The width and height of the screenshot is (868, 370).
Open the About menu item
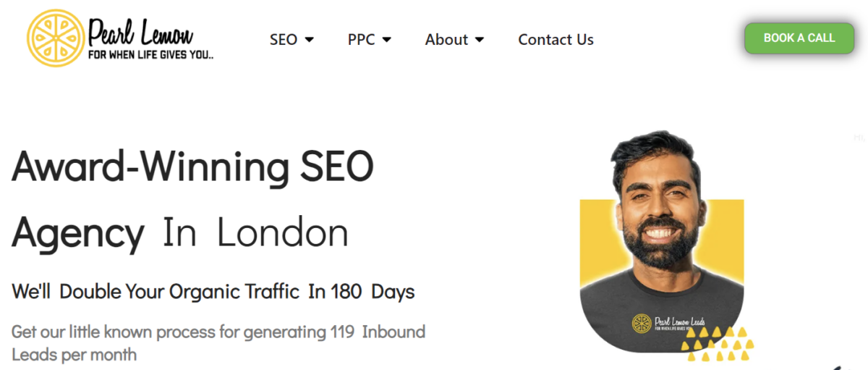(446, 40)
